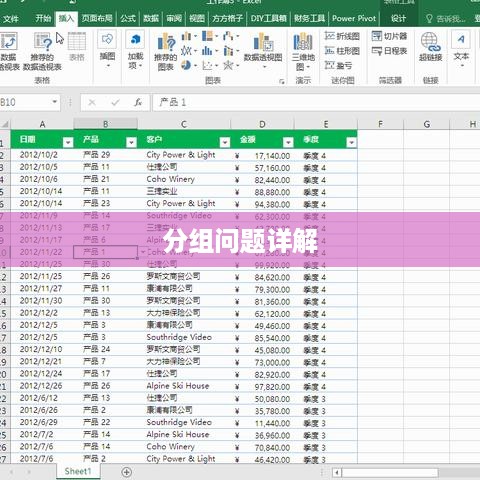Insert a hierarchy chart
480x480 pixels.
click(207, 36)
